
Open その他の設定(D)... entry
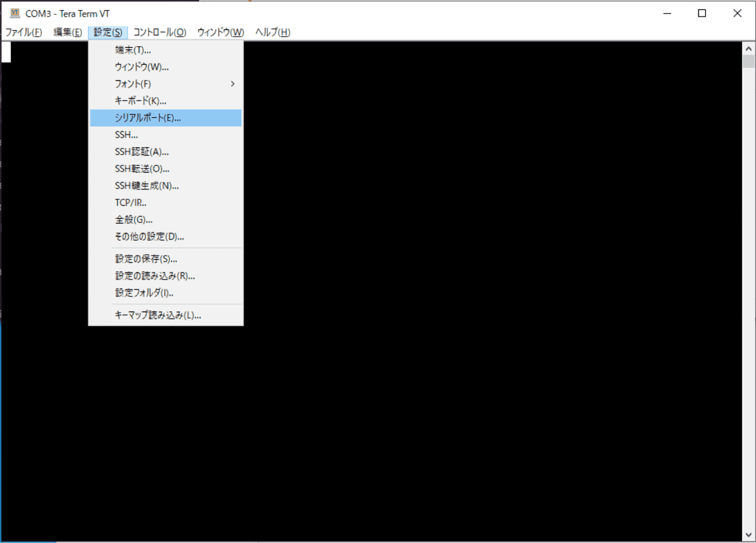point(149,237)
